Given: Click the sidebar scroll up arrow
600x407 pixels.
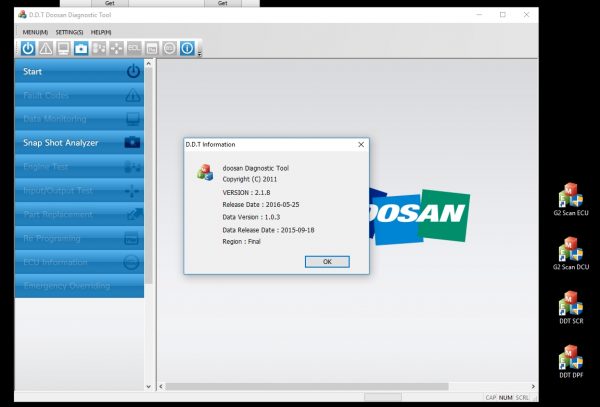Looking at the screenshot, I should pyautogui.click(x=149, y=63).
